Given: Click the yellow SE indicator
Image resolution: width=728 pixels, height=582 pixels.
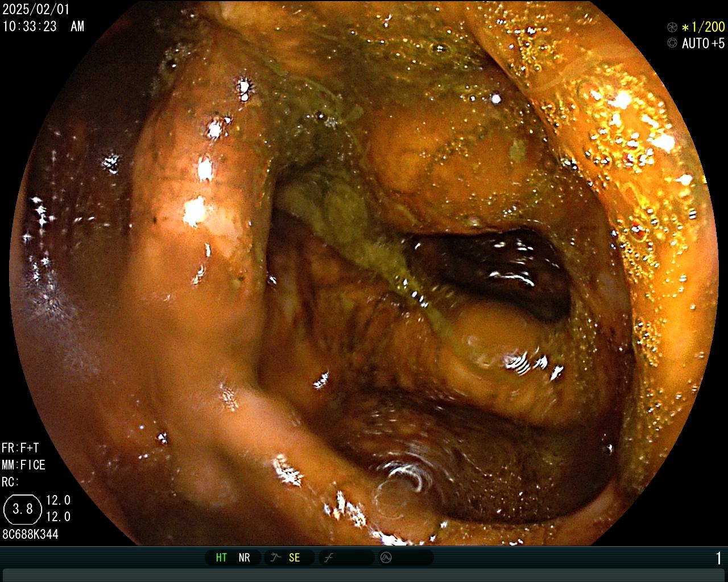Looking at the screenshot, I should [294, 558].
